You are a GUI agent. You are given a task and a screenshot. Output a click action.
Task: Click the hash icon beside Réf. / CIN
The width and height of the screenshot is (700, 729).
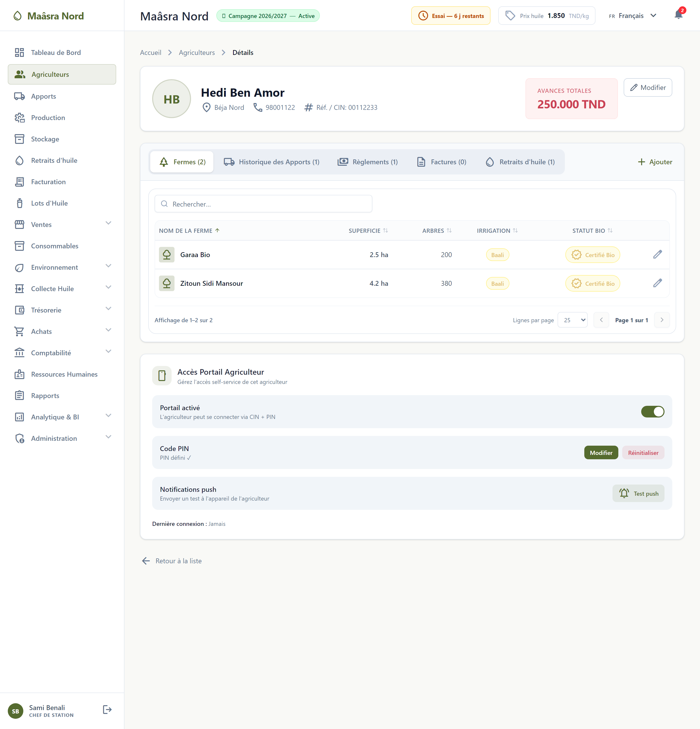308,107
